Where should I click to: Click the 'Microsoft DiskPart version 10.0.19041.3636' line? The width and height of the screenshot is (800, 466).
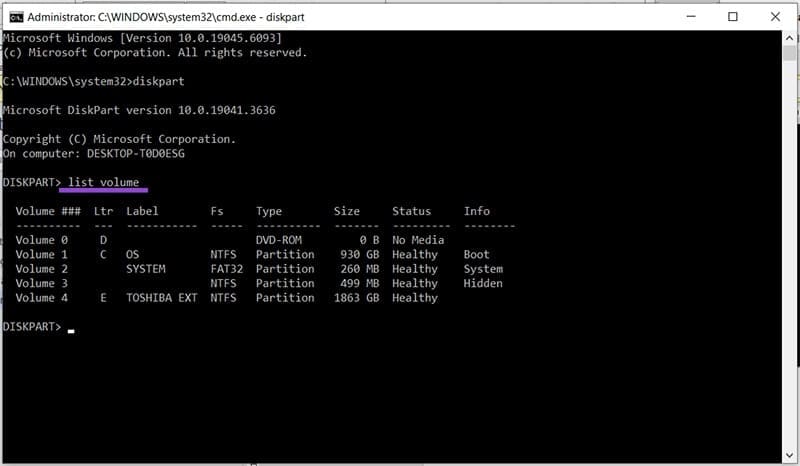[139, 110]
